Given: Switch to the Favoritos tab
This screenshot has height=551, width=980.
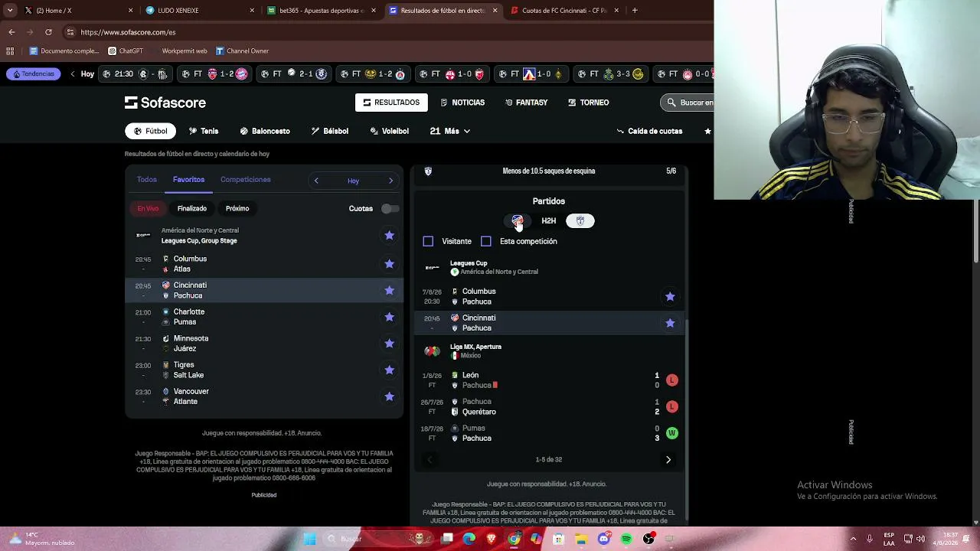Looking at the screenshot, I should click(188, 180).
